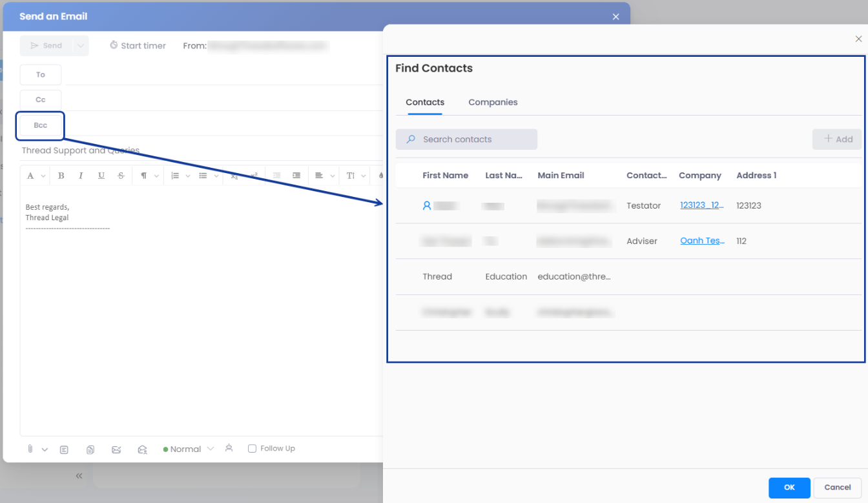868x503 pixels.
Task: Click the Bold formatting icon
Action: (61, 176)
